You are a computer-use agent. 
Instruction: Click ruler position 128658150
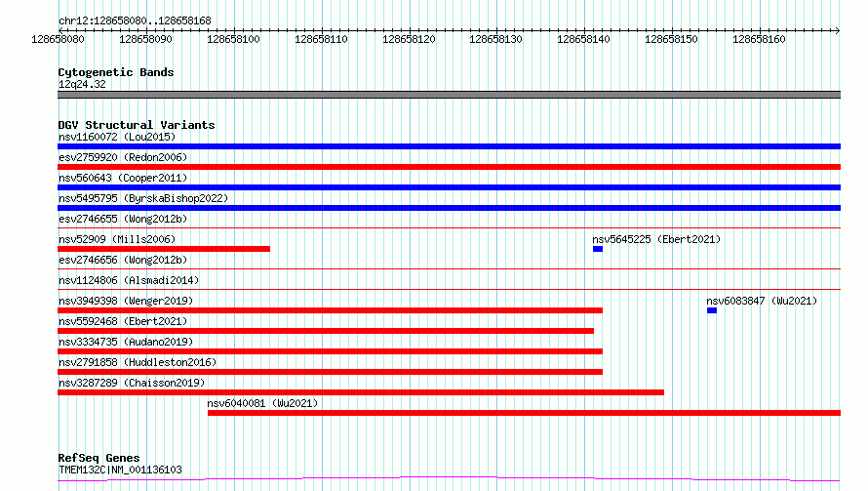[672, 39]
